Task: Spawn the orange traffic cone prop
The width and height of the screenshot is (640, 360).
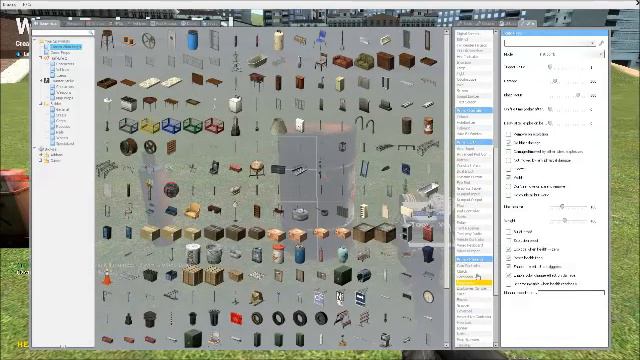Action: pyautogui.click(x=107, y=276)
